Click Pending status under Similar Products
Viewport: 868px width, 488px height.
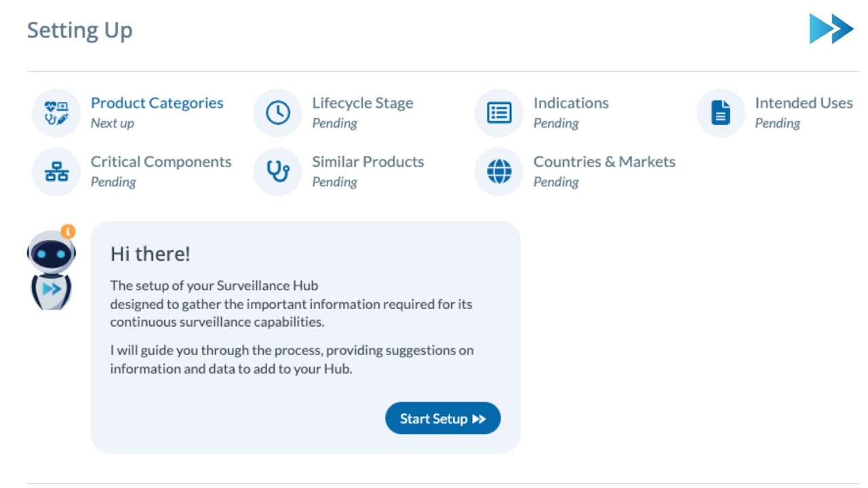point(335,182)
